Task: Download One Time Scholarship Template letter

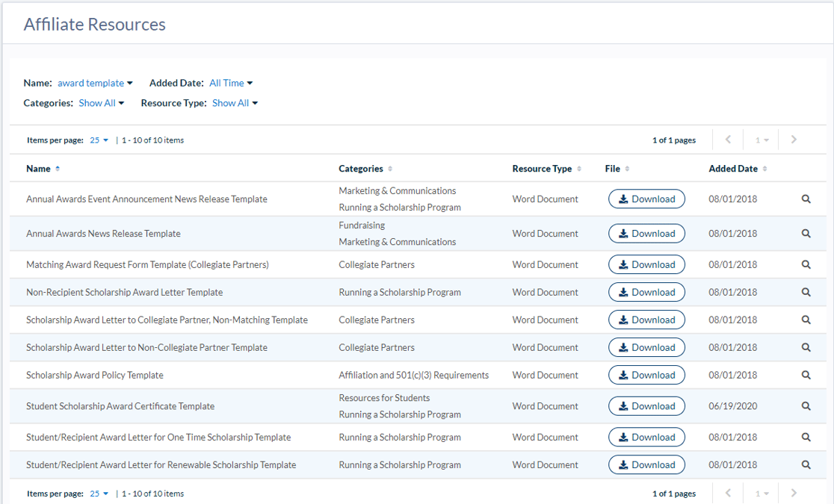Action: click(646, 437)
